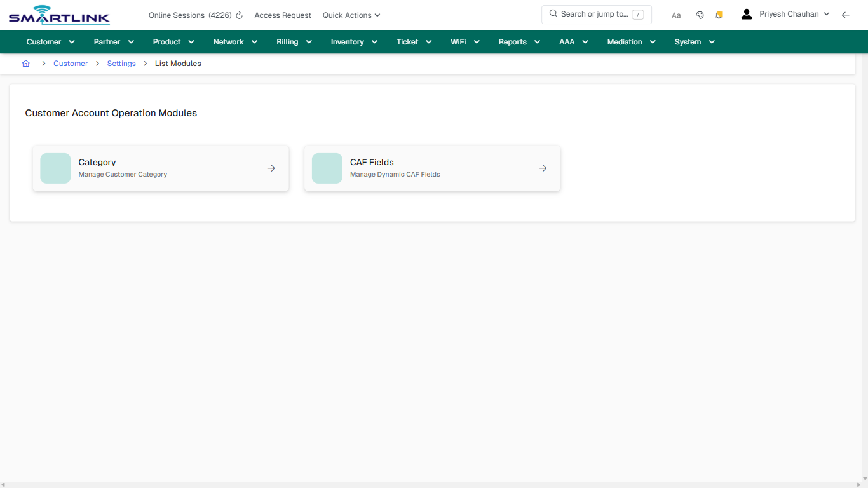Click the Aa text size icon
868x488 pixels.
click(x=676, y=15)
